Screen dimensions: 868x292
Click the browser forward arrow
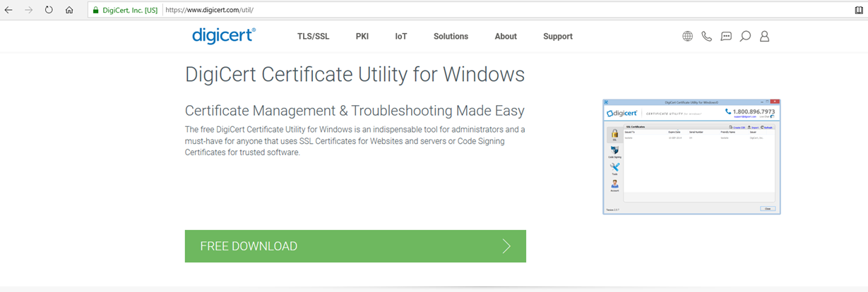28,10
